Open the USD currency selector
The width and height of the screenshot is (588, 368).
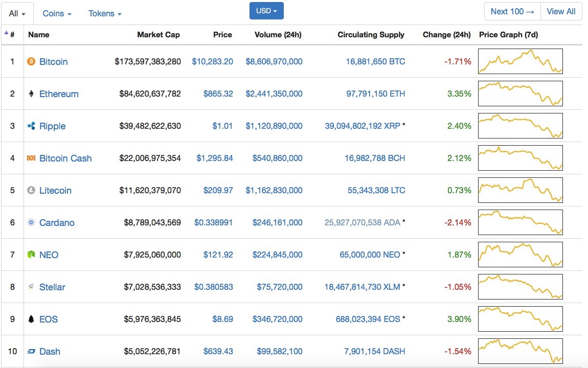(x=266, y=11)
